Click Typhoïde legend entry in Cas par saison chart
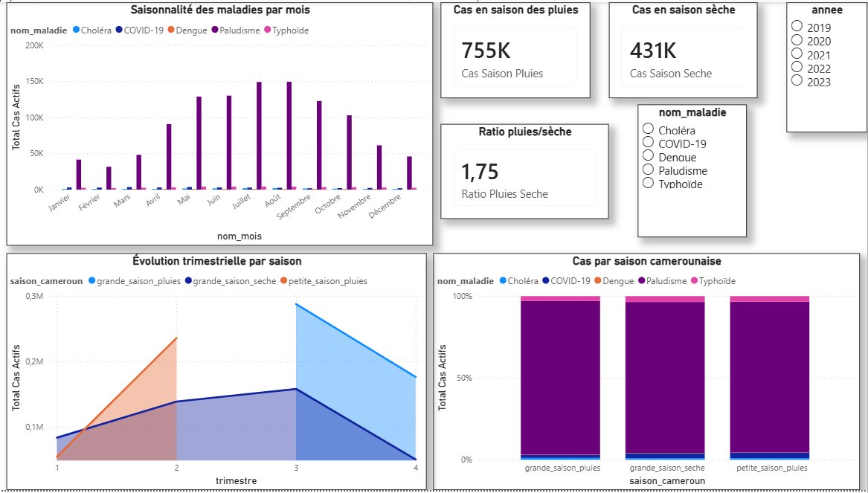Screen dimensions: 868x493 (713, 281)
